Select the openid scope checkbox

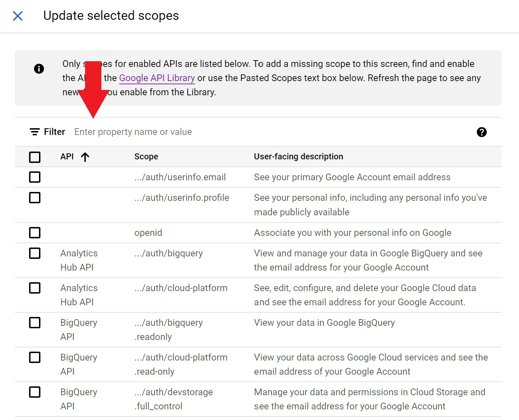(x=35, y=233)
